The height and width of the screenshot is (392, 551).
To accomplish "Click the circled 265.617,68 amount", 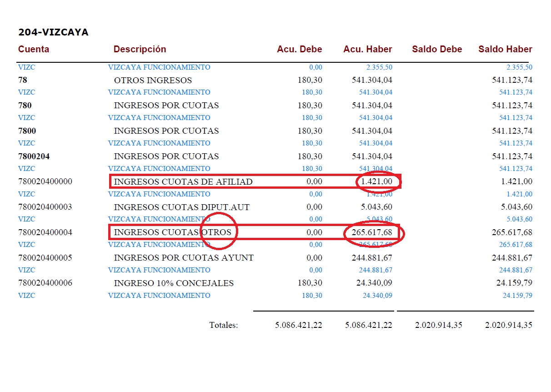I will [x=371, y=232].
